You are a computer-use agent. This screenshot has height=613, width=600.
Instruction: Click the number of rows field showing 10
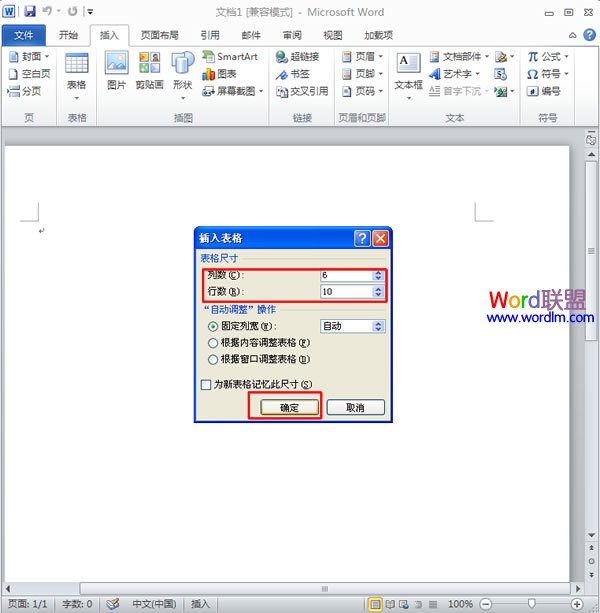click(346, 292)
